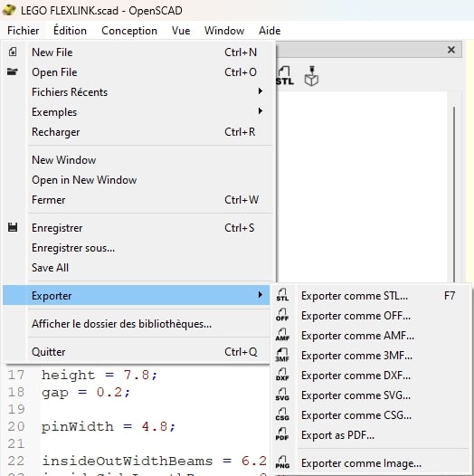Open the Window menu
This screenshot has width=474, height=476.
pos(224,31)
